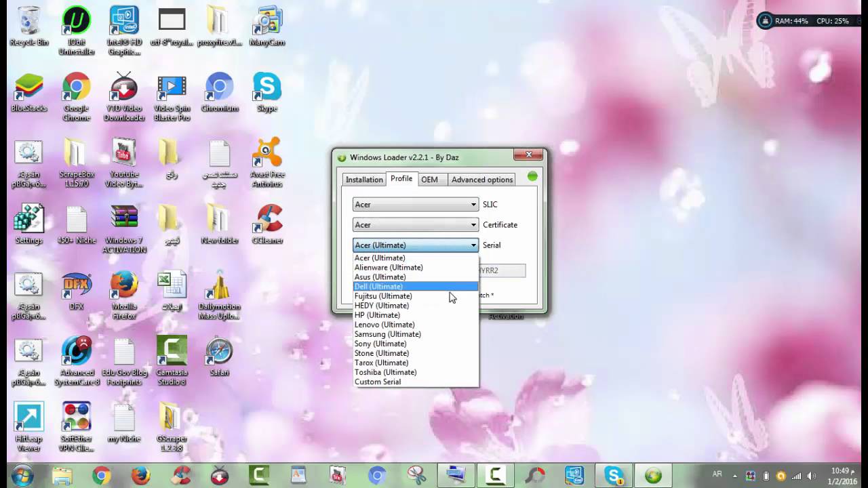
Task: Pick HEDY (Ultimate) in the serial list
Action: (416, 306)
